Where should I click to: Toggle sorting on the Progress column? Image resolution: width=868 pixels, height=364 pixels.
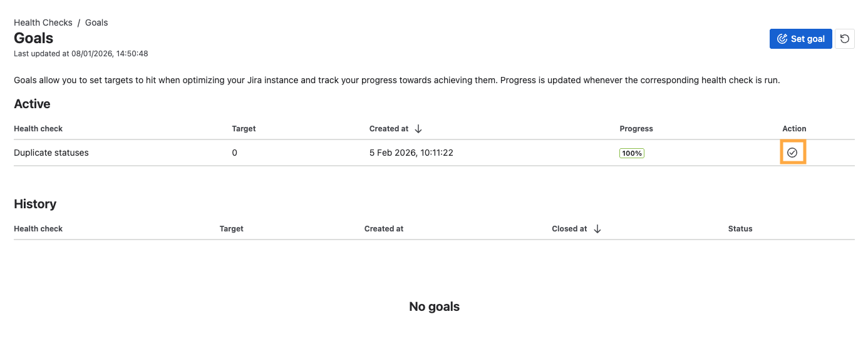tap(636, 129)
